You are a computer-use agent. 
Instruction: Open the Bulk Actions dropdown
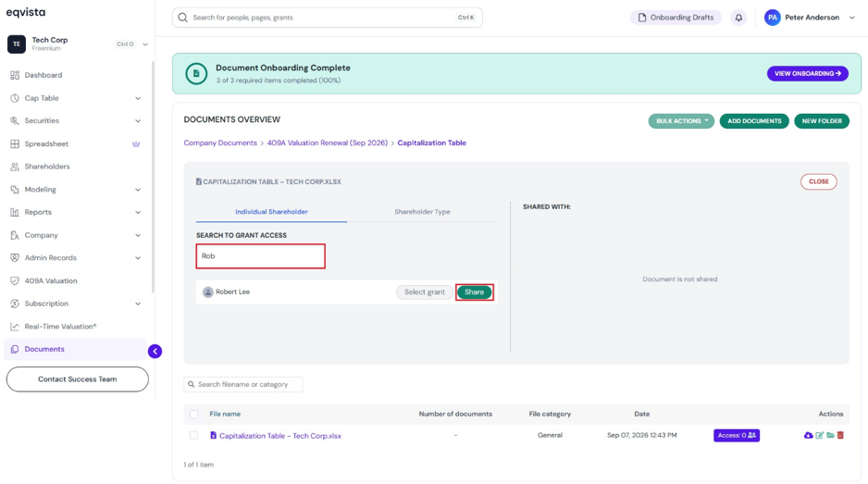tap(681, 120)
